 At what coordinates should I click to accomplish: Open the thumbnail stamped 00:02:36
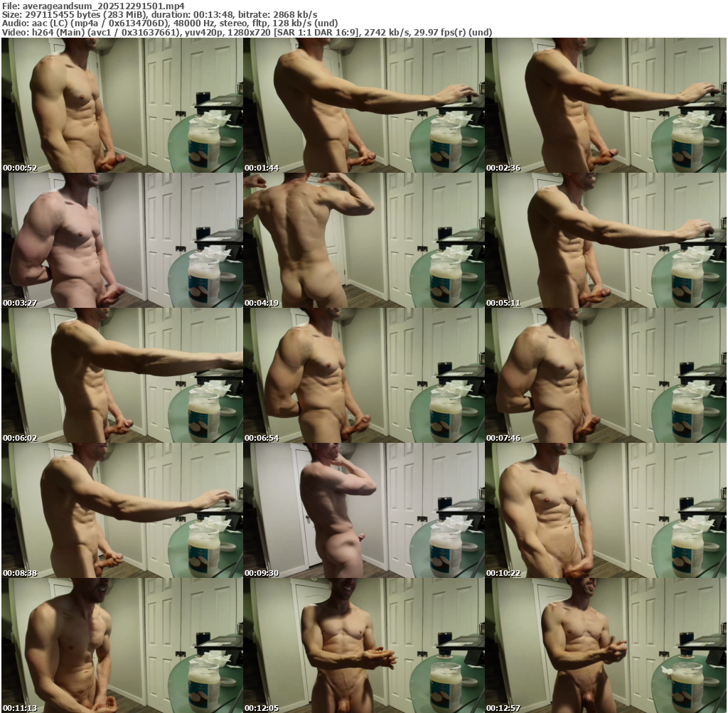tap(605, 105)
